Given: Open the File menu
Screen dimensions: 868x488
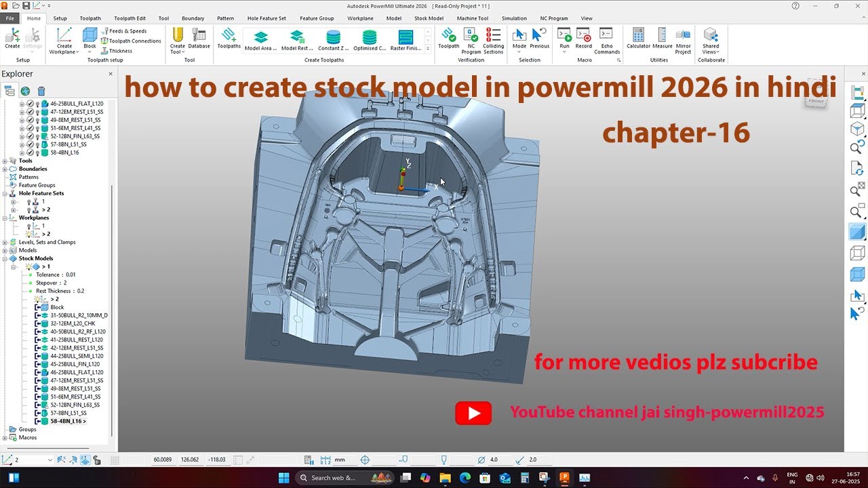Looking at the screenshot, I should [x=10, y=18].
